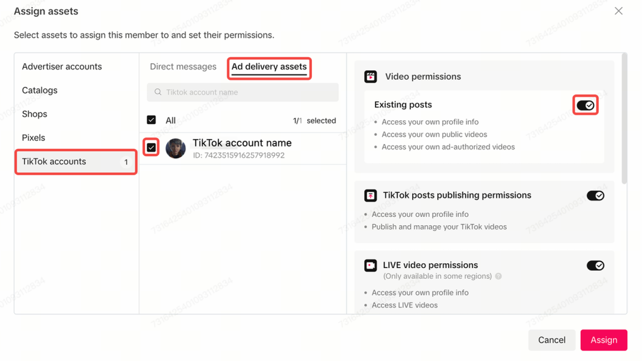Open Advertiser accounts asset category

(62, 67)
